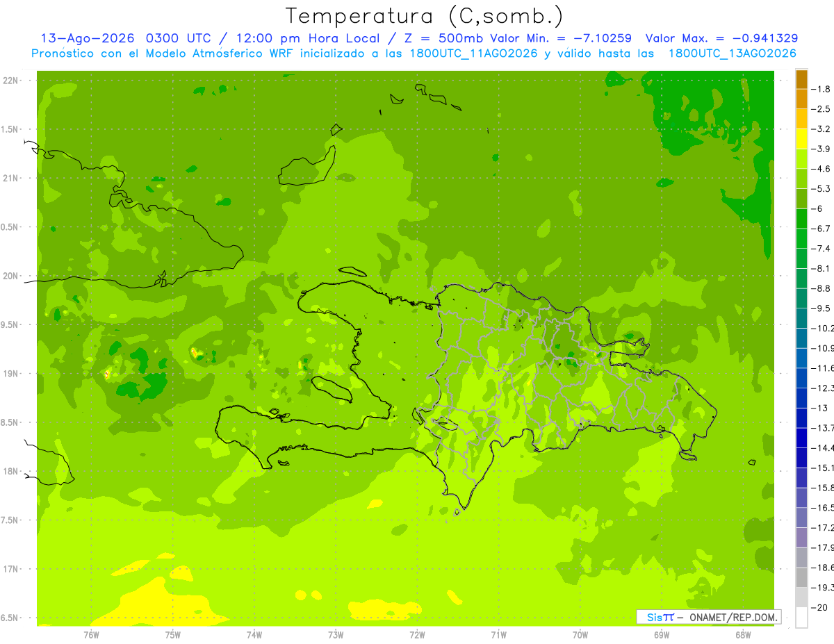Pick the lime swatch between -3.9 and -4.6

[801, 159]
